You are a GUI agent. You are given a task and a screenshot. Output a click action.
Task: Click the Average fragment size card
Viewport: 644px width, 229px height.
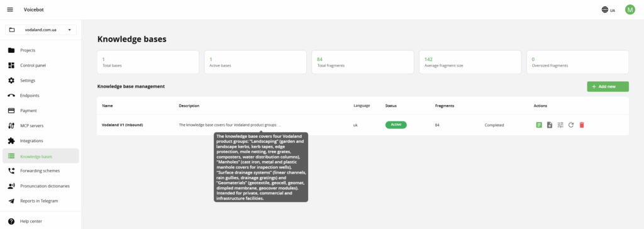pyautogui.click(x=470, y=62)
